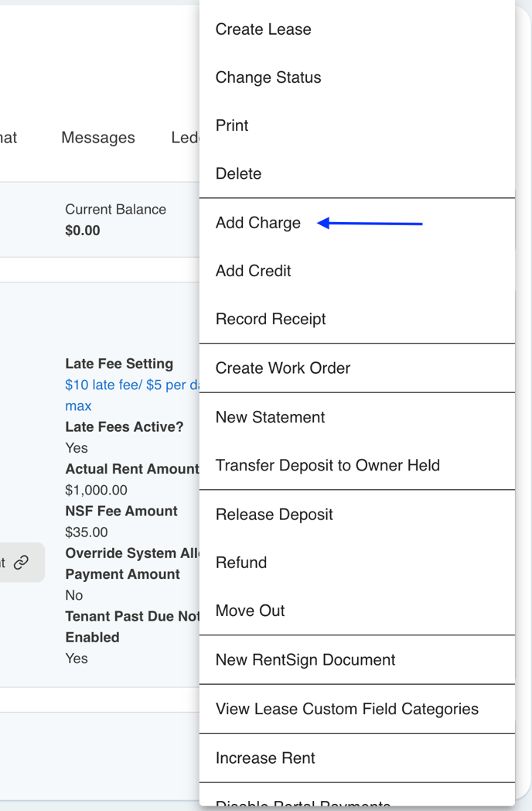The width and height of the screenshot is (532, 811).
Task: Click Delete in the actions menu
Action: point(238,174)
